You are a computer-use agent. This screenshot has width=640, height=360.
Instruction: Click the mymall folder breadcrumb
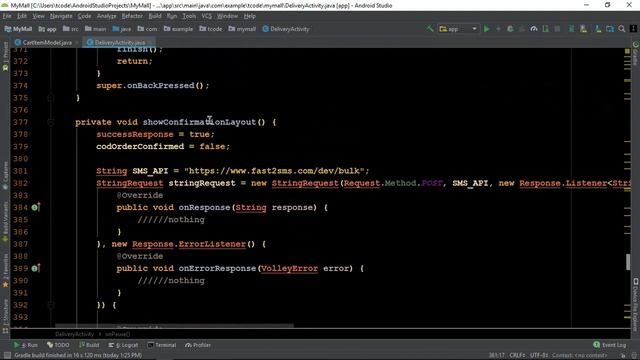pos(242,29)
